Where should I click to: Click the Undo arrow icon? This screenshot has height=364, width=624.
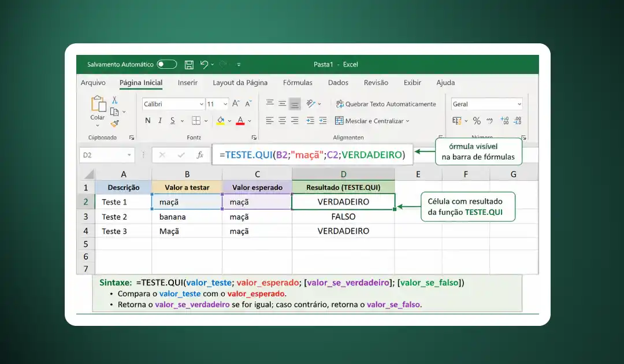(x=204, y=65)
